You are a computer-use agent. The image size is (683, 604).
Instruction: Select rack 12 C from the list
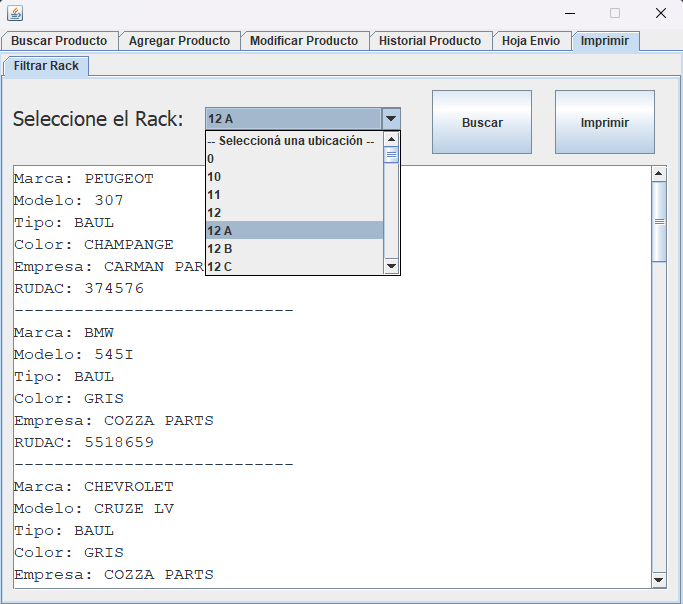click(294, 266)
